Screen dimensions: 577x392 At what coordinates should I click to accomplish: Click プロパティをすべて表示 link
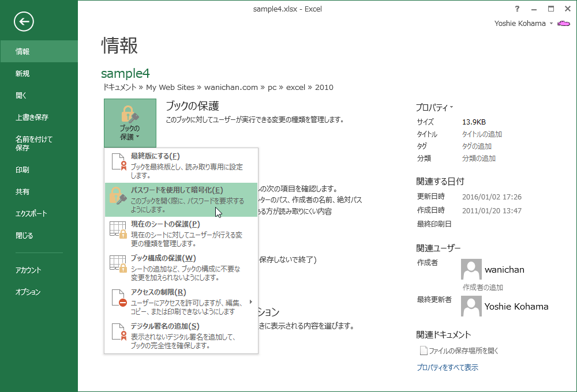(448, 367)
